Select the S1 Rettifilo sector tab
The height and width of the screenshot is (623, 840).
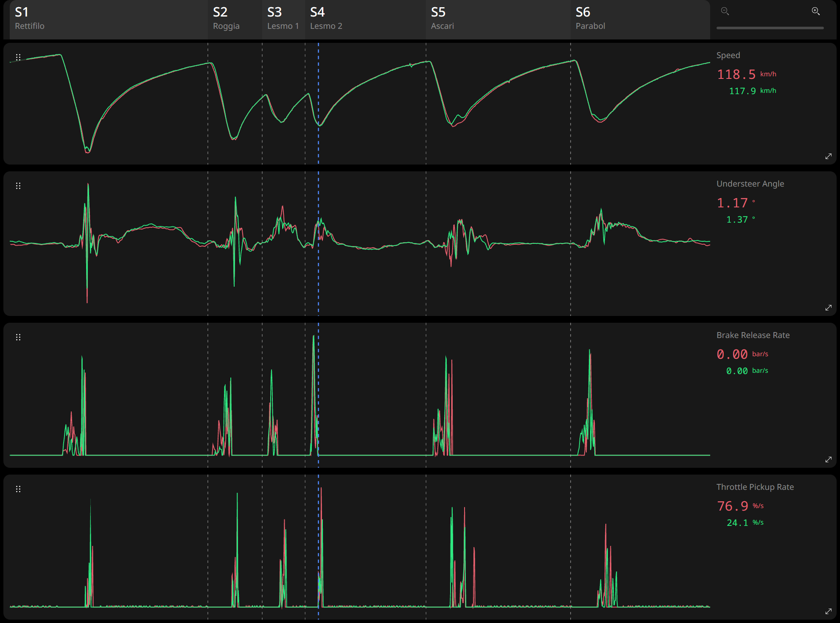click(109, 20)
